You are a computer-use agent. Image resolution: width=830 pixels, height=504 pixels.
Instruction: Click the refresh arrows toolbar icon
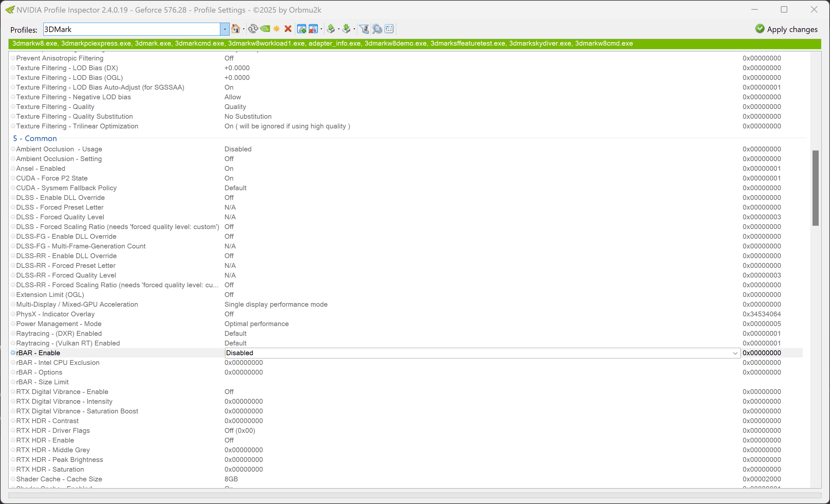tap(253, 29)
